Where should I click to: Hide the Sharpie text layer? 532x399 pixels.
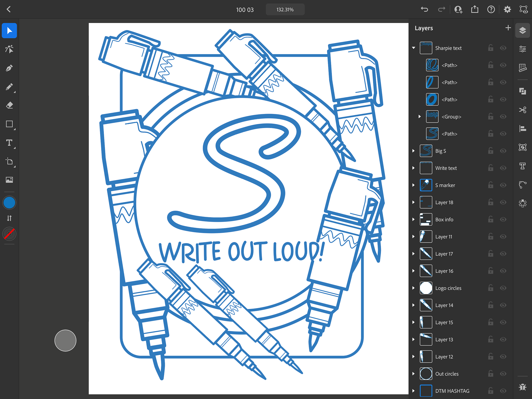pos(503,48)
